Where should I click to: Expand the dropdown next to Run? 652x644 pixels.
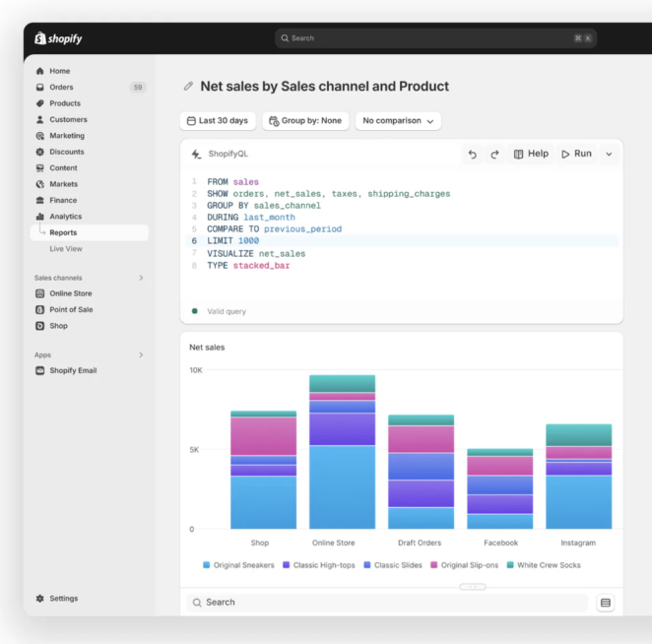pos(609,155)
